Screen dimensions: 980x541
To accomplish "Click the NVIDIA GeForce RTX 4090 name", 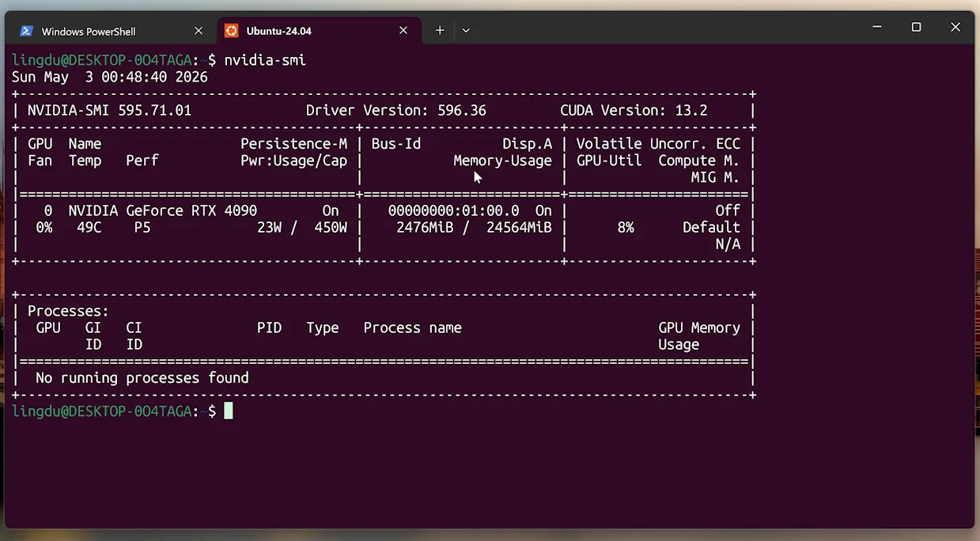I will tap(163, 210).
